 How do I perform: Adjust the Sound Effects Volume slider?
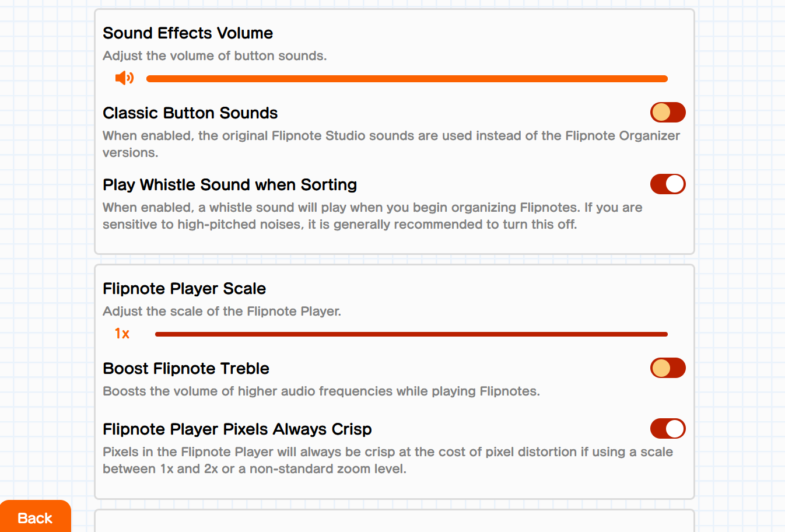[x=407, y=79]
